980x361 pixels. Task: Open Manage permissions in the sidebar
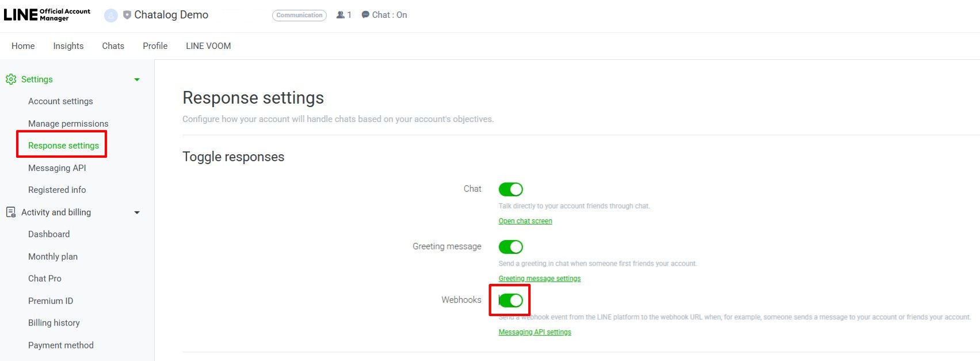pyautogui.click(x=68, y=124)
